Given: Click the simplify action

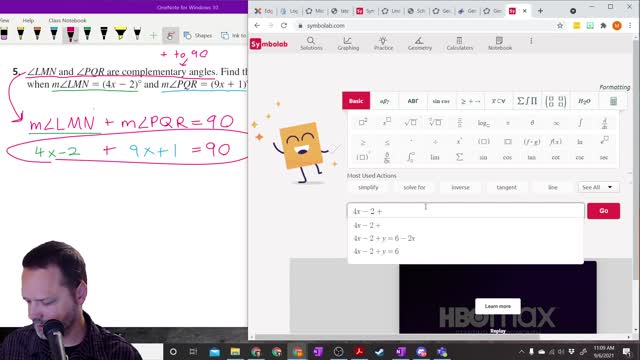Looking at the screenshot, I should click(368, 187).
